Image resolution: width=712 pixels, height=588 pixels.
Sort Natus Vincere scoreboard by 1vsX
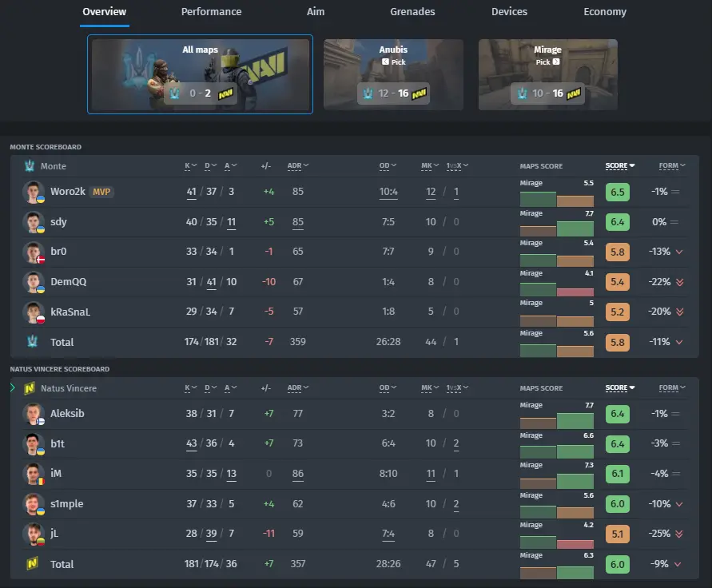(x=457, y=387)
